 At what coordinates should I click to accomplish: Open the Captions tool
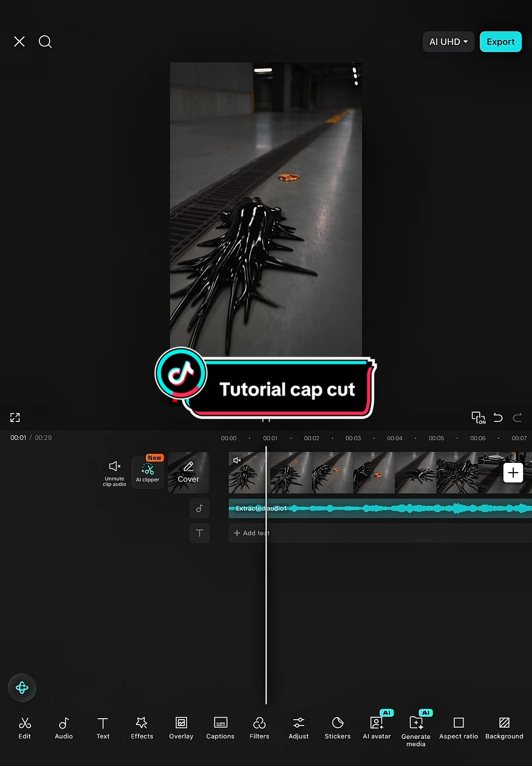pyautogui.click(x=220, y=728)
